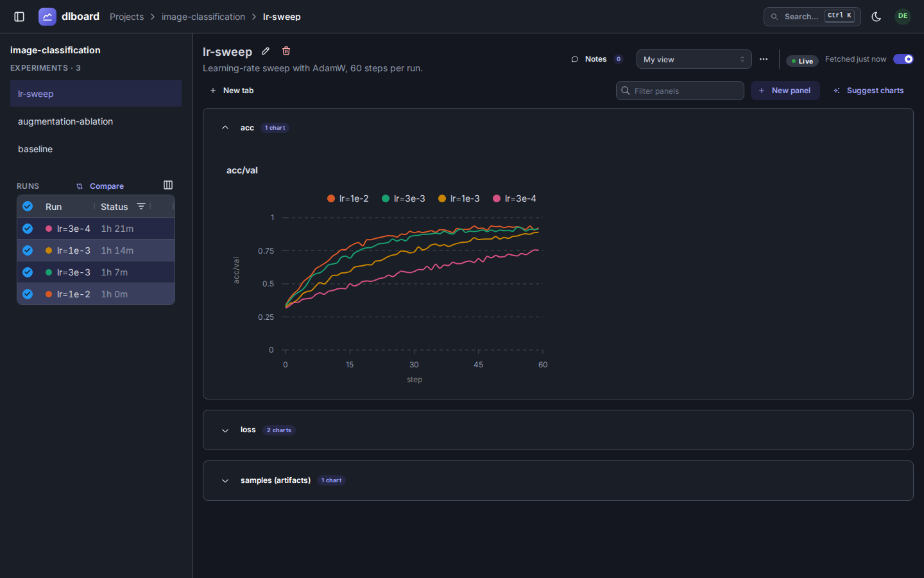This screenshot has width=924, height=578.
Task: Turn off the Live auto-refresh switch
Action: click(x=903, y=59)
